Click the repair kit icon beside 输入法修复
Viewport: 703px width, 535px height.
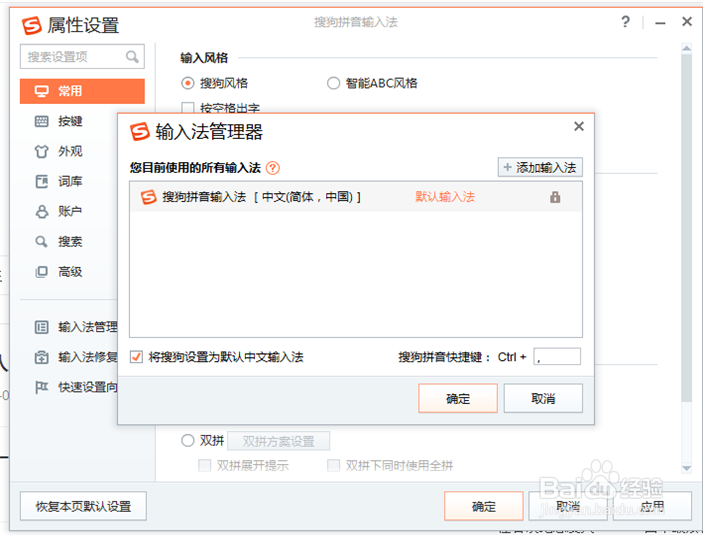(41, 357)
